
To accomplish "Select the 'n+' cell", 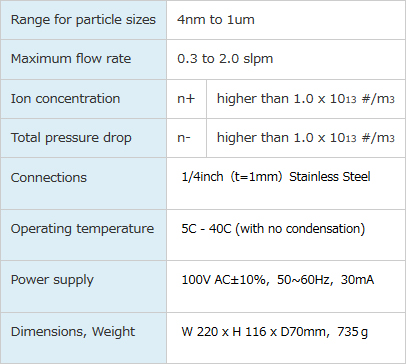I will tap(187, 99).
